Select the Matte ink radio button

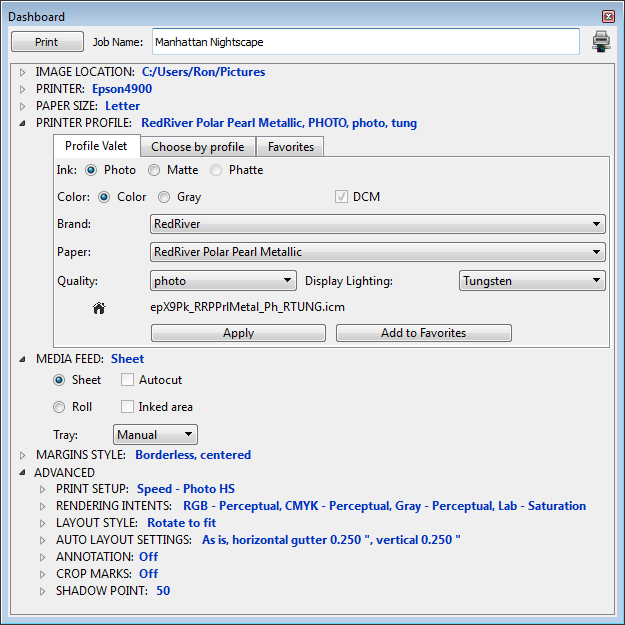[154, 170]
